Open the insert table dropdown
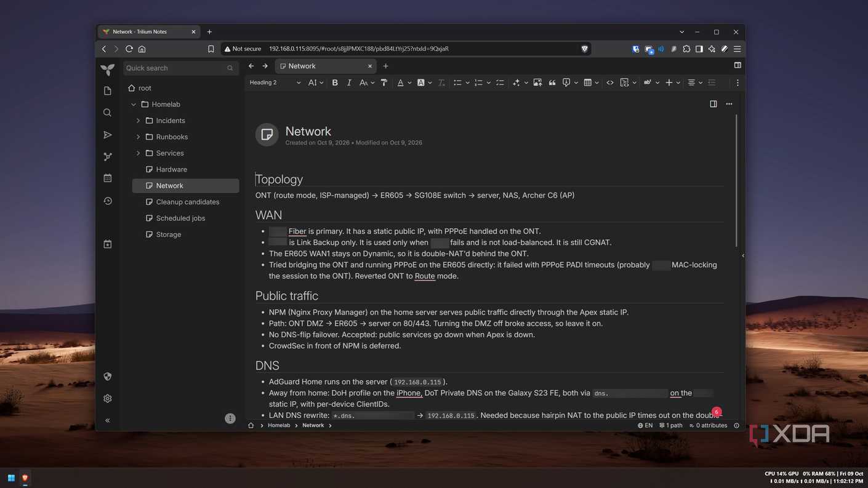The height and width of the screenshot is (488, 868). [591, 82]
